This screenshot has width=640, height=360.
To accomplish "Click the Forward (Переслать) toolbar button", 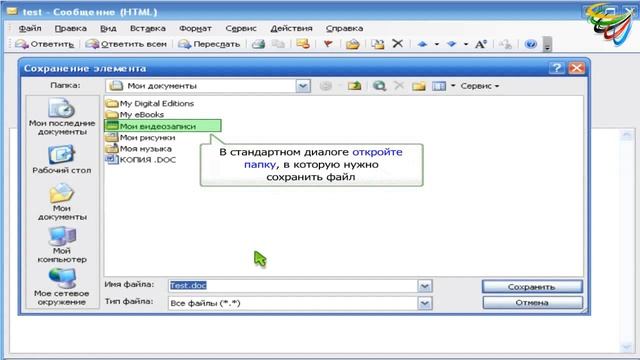I will tap(209, 44).
